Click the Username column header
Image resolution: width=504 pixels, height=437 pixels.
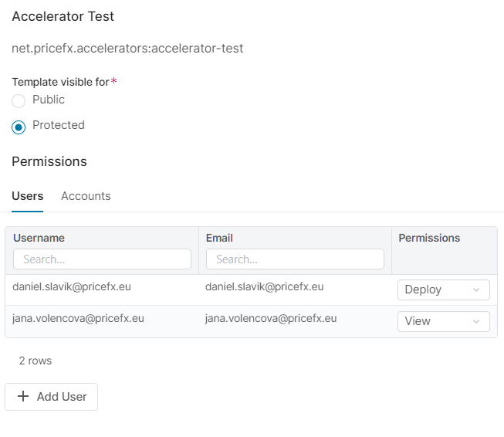(x=39, y=238)
